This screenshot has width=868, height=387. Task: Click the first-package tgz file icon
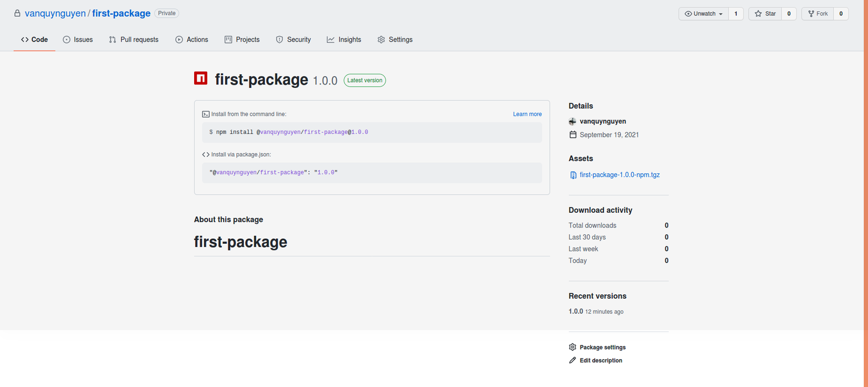coord(573,175)
